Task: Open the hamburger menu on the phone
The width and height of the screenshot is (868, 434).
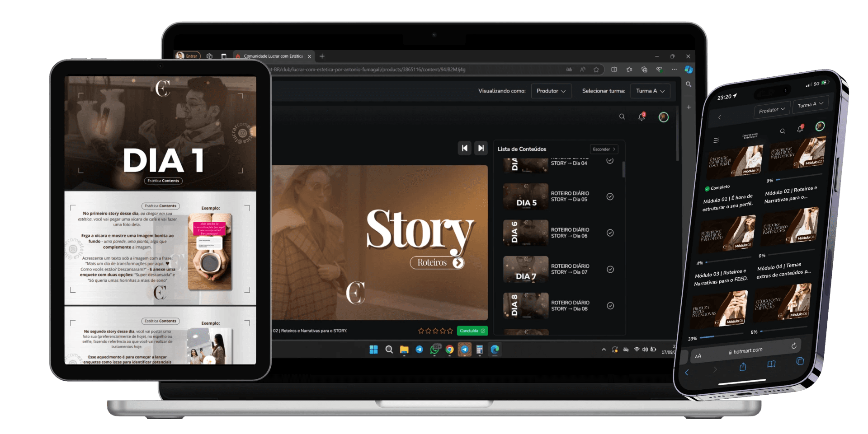Action: (716, 140)
